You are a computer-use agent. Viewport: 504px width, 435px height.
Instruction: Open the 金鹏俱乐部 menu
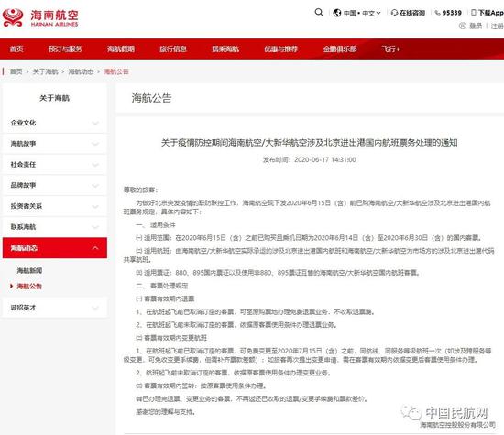[x=340, y=49]
